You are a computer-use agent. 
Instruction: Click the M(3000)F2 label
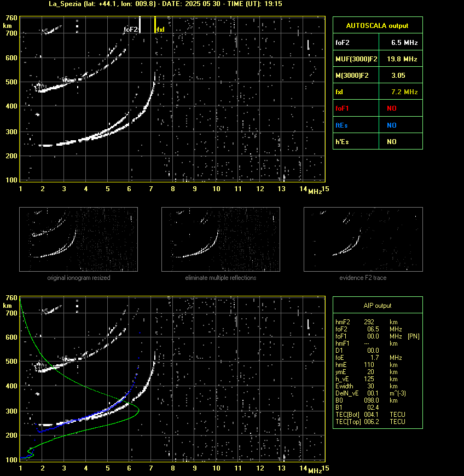click(x=352, y=76)
